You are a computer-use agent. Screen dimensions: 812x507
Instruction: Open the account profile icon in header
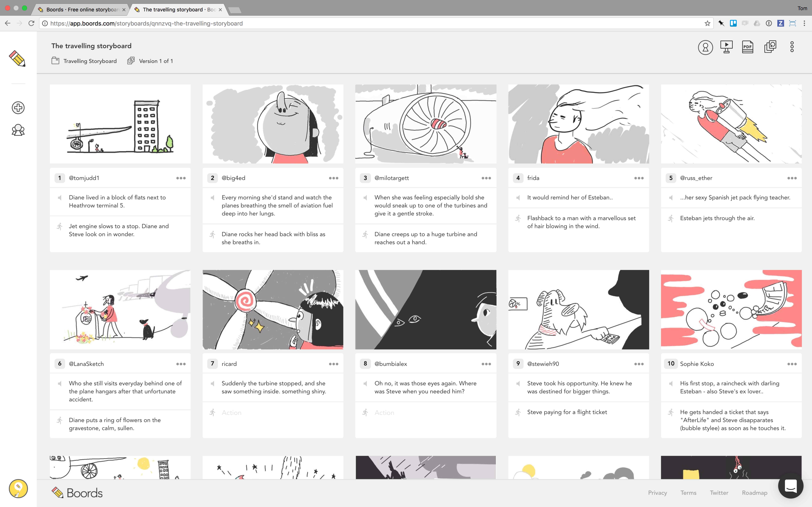point(705,47)
